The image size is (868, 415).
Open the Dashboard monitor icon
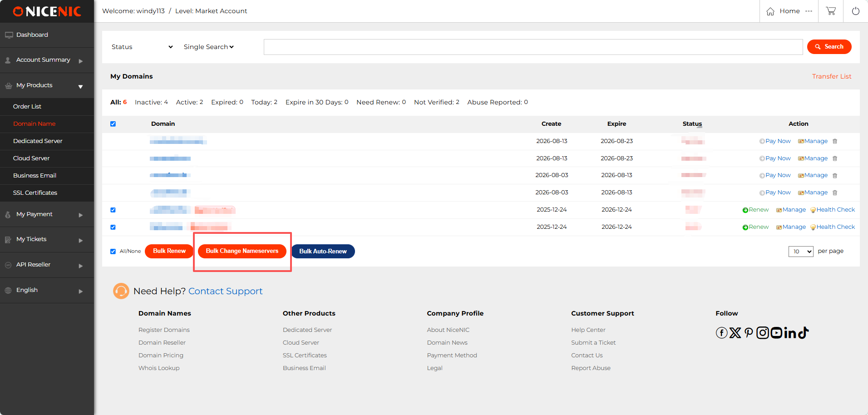pyautogui.click(x=9, y=35)
